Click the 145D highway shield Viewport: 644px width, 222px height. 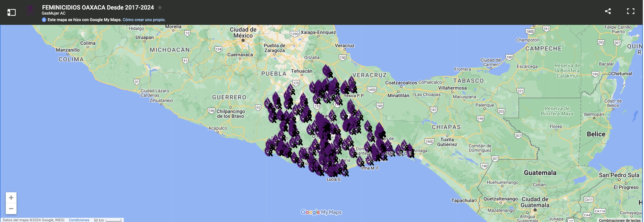(372, 90)
